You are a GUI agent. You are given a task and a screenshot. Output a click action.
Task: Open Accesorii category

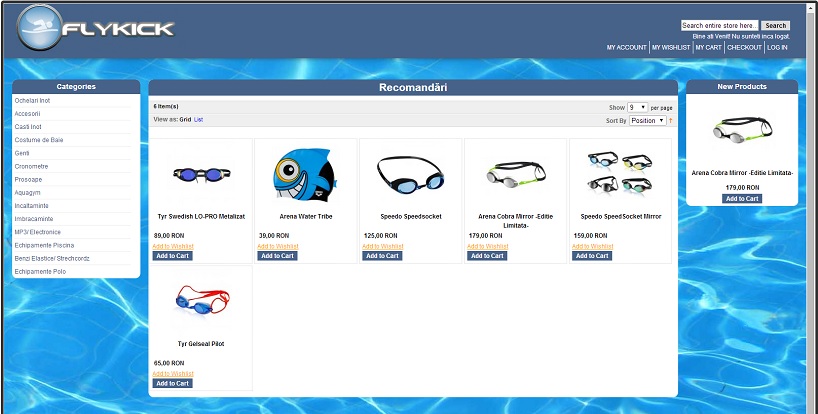point(27,114)
